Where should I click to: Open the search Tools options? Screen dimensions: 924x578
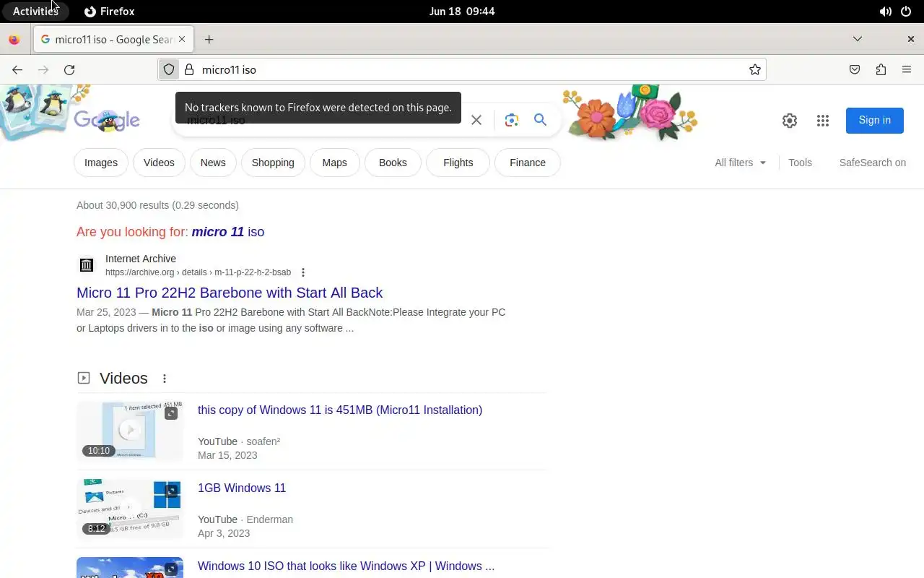point(800,163)
